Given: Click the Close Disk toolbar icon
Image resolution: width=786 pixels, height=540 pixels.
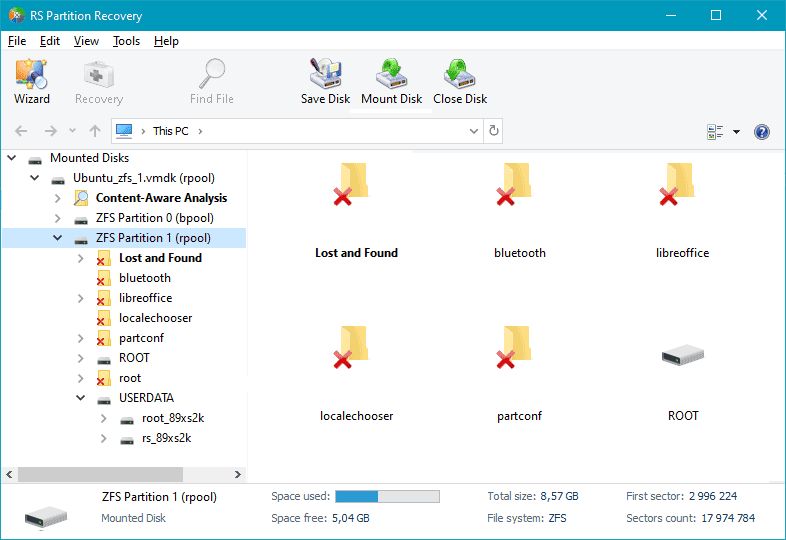Looking at the screenshot, I should point(460,81).
